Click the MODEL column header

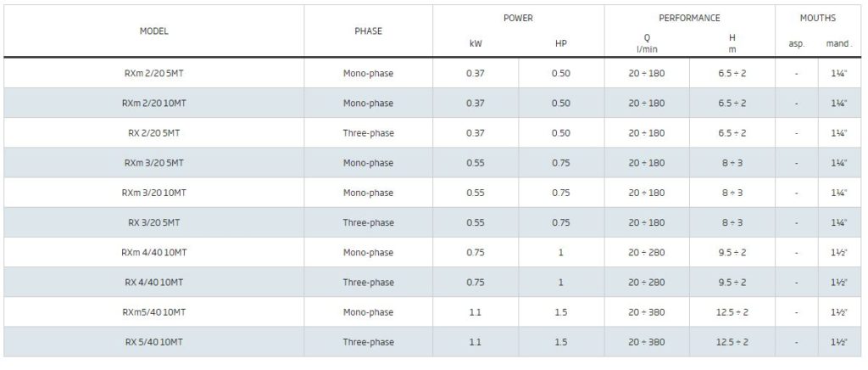(154, 31)
